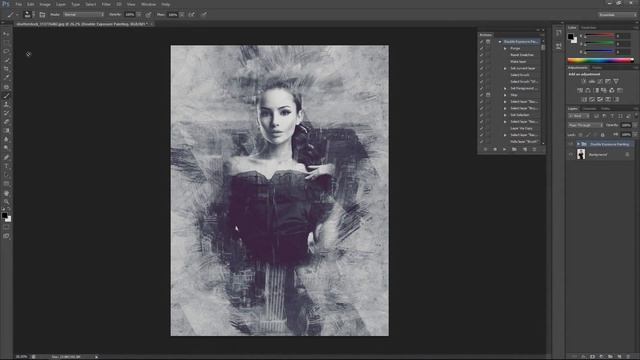This screenshot has height=360, width=640.
Task: Toggle dialog box for the Stop step
Action: [488, 95]
